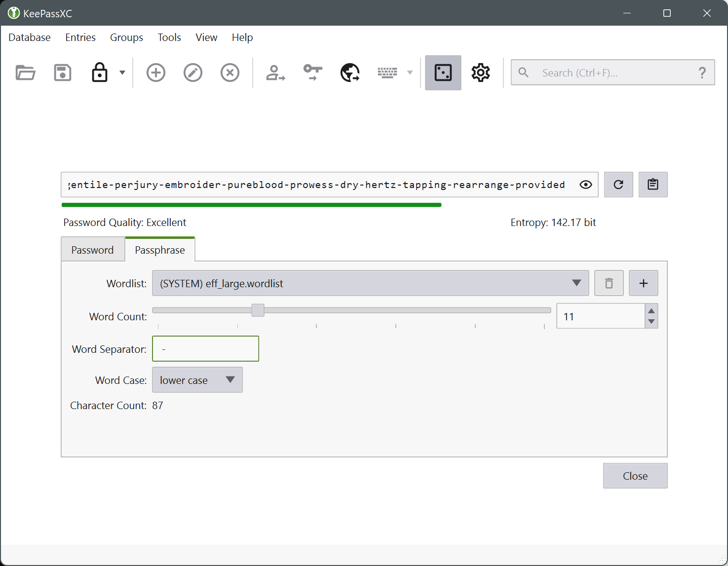Copy passphrase to clipboard

pyautogui.click(x=653, y=185)
